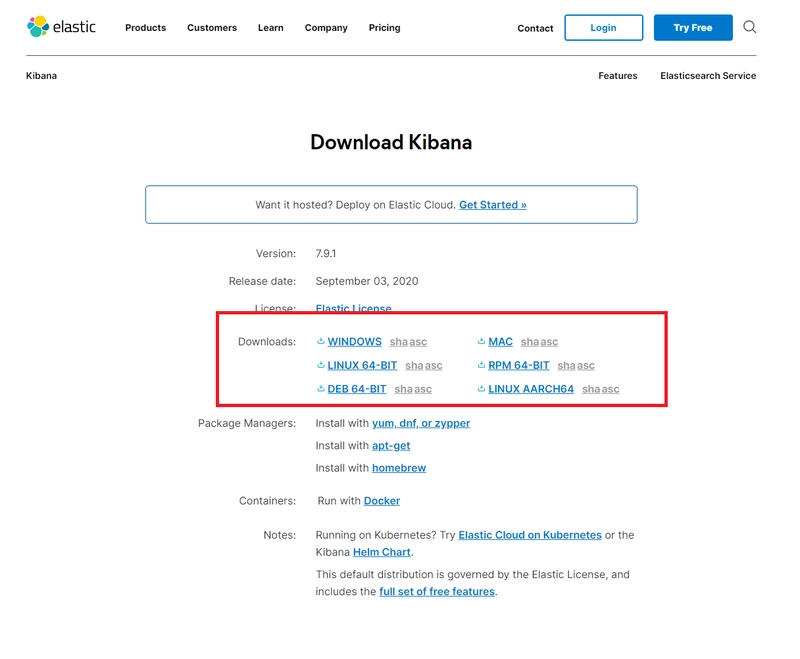800x659 pixels.
Task: Go to the Pricing page
Action: 384,28
